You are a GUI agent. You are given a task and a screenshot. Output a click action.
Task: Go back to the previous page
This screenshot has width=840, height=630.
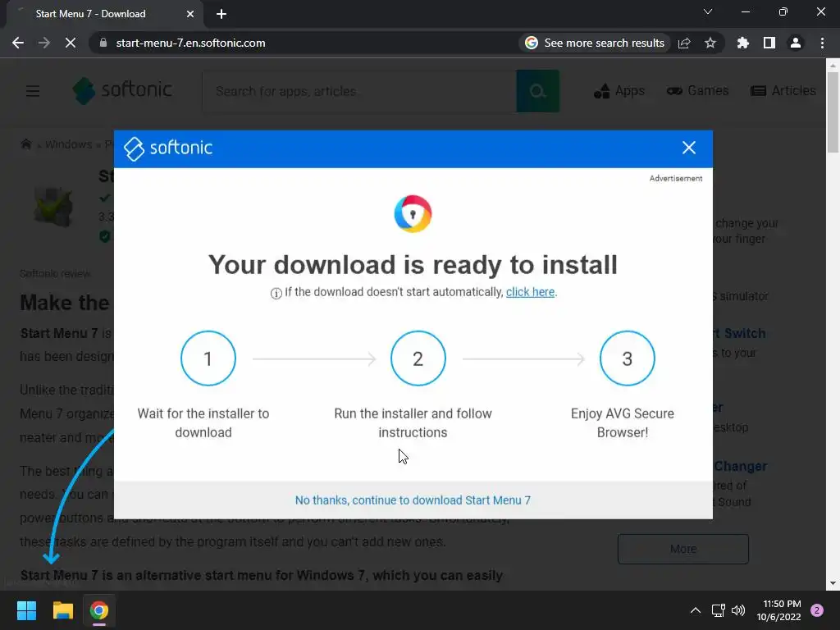point(18,43)
